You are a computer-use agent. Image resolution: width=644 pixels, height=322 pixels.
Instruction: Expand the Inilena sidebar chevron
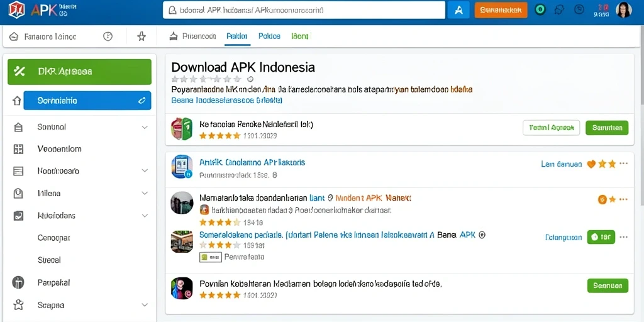pos(145,193)
